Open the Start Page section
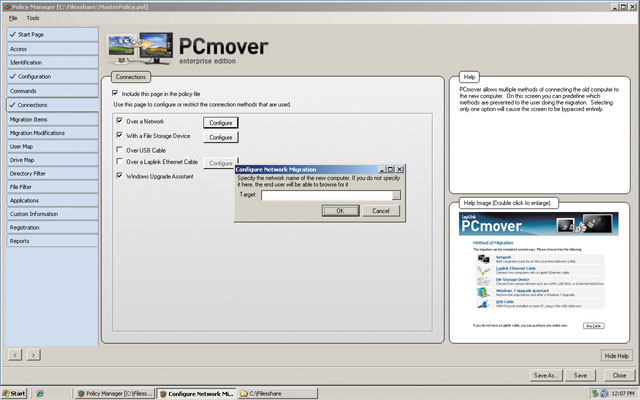 pyautogui.click(x=52, y=35)
